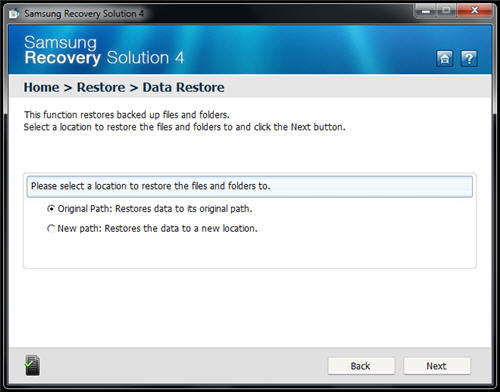Click 'Please select a location' header text
This screenshot has width=500, height=392.
pos(151,186)
